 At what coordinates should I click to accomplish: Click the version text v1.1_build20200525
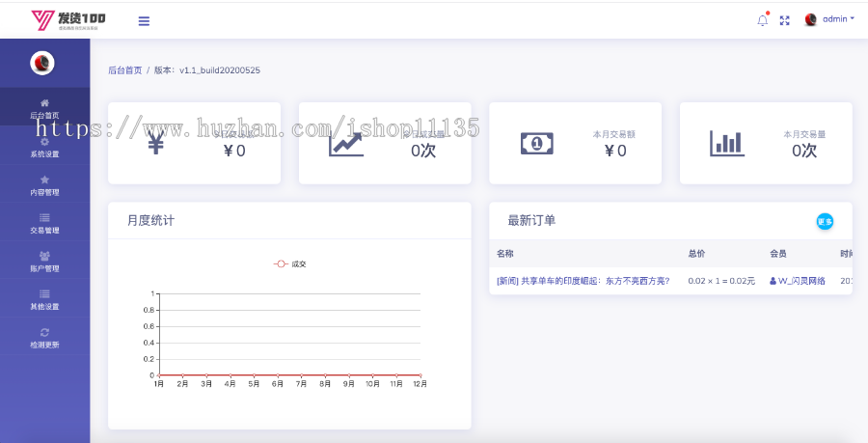coord(220,70)
